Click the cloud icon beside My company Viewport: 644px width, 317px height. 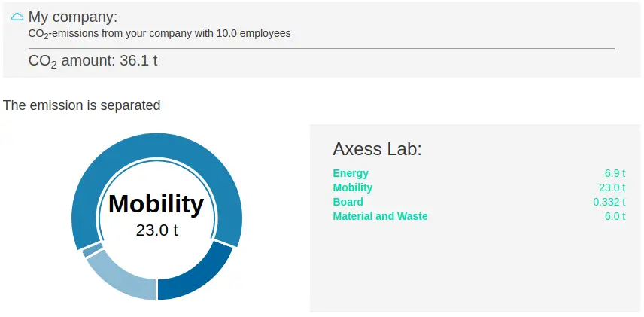pos(17,17)
